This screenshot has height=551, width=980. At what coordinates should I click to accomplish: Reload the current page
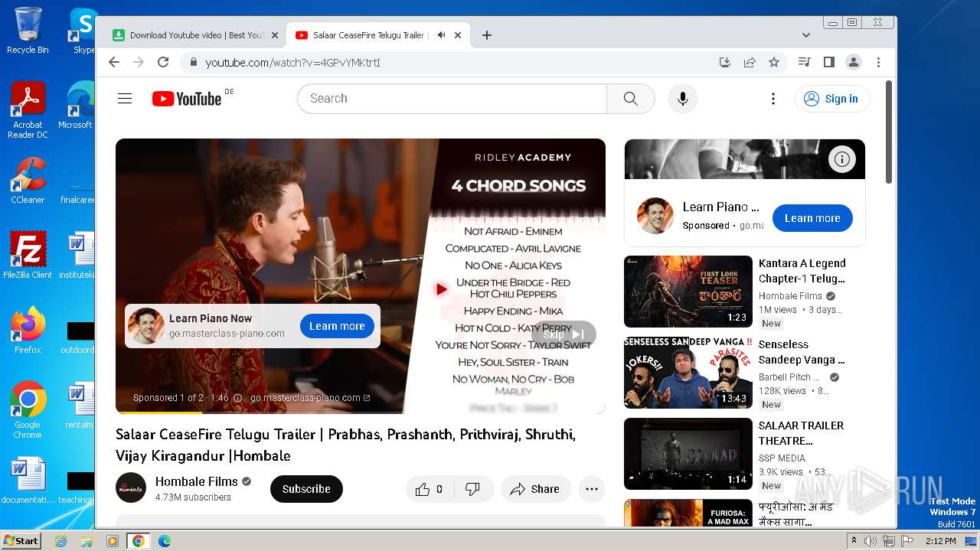click(163, 62)
